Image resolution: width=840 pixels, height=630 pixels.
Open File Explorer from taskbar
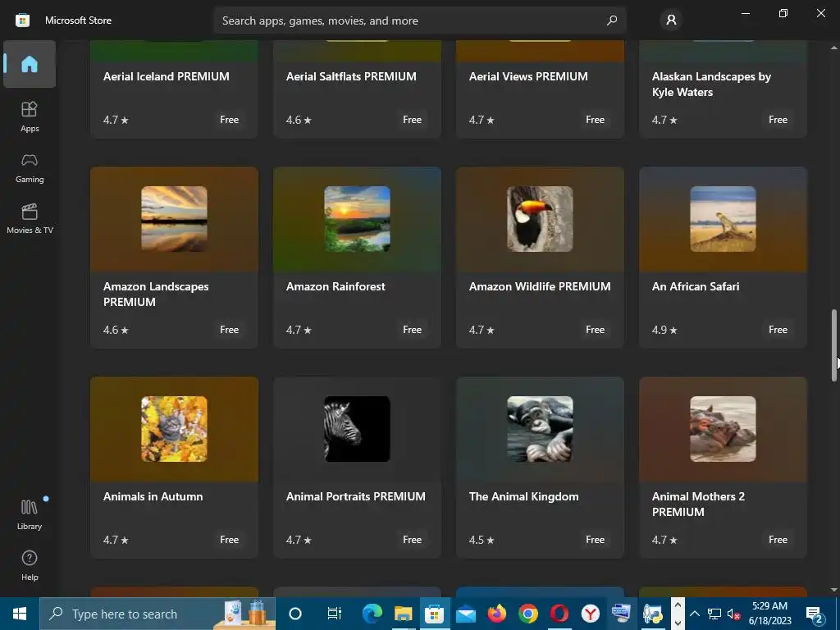coord(403,614)
